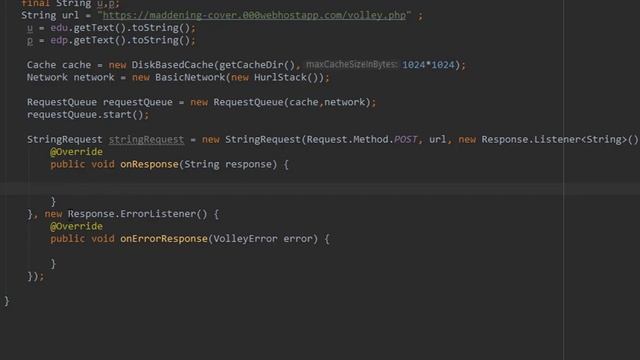Click requestQueue.start() statement

click(88, 115)
